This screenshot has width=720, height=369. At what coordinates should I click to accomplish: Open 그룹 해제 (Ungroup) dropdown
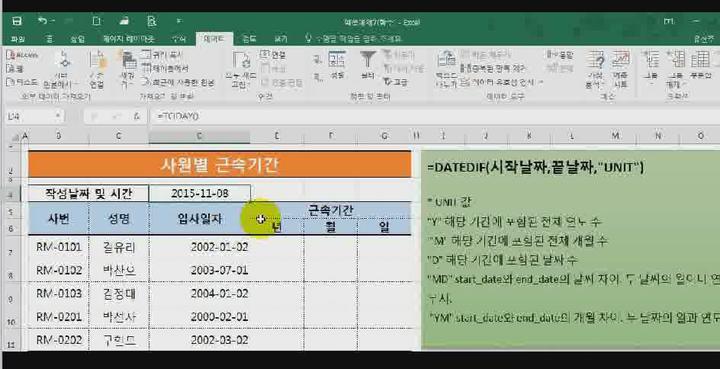(675, 70)
